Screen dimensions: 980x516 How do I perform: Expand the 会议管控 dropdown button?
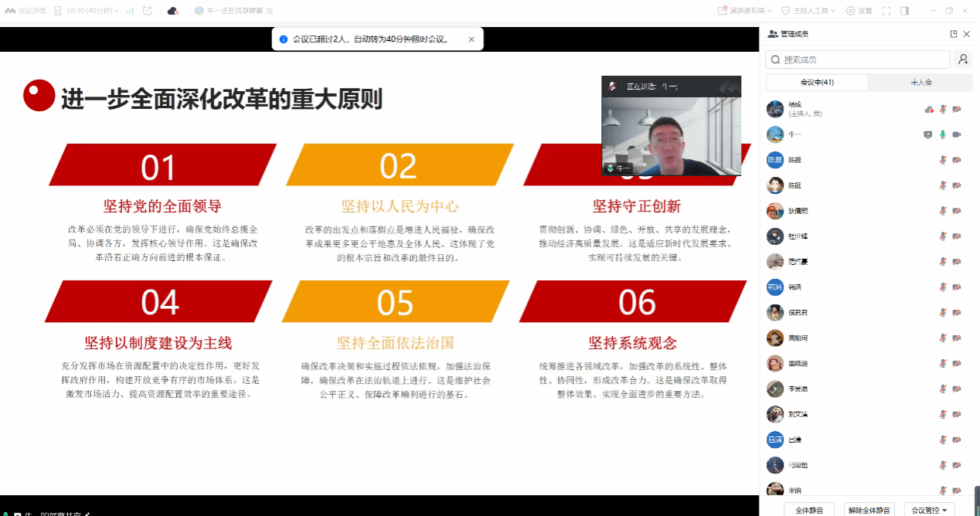coord(930,509)
